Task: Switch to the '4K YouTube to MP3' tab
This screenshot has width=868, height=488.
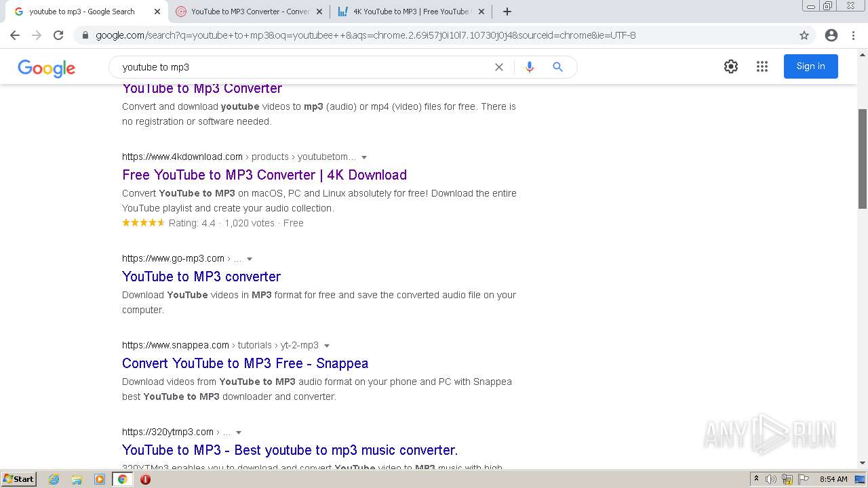Action: click(x=410, y=12)
